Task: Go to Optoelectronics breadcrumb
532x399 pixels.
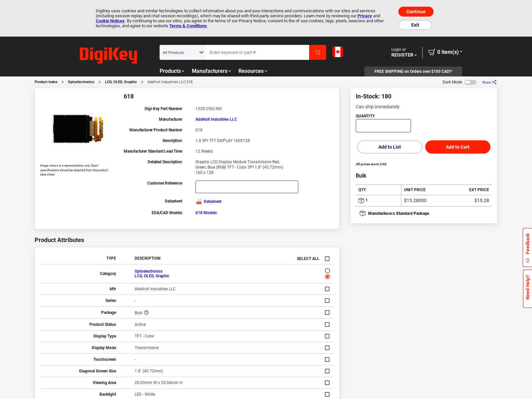Action: click(81, 82)
